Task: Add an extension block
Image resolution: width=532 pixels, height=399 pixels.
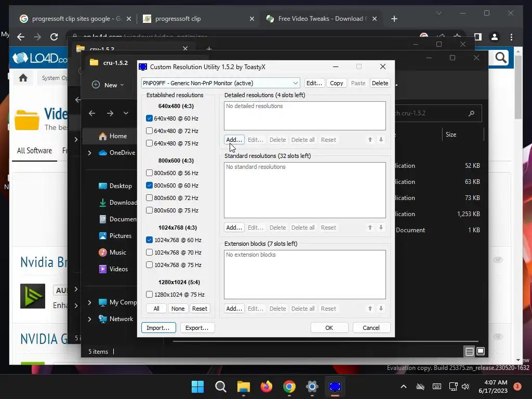Action: (x=234, y=309)
